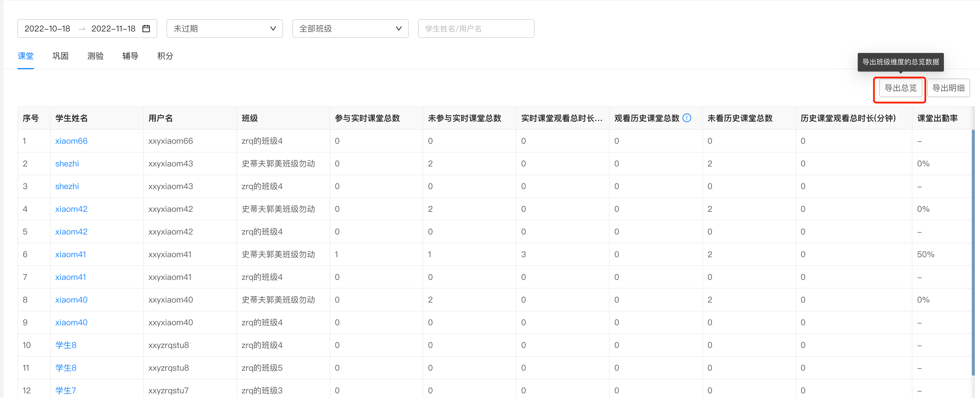Open student xiaom40 in row 9
The width and height of the screenshot is (980, 398).
(x=71, y=322)
